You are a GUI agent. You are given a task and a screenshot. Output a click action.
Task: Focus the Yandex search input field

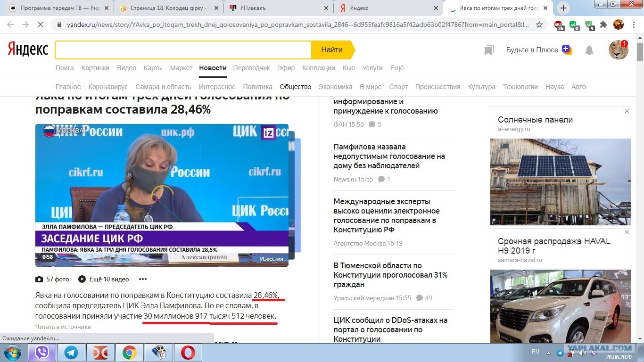[183, 50]
